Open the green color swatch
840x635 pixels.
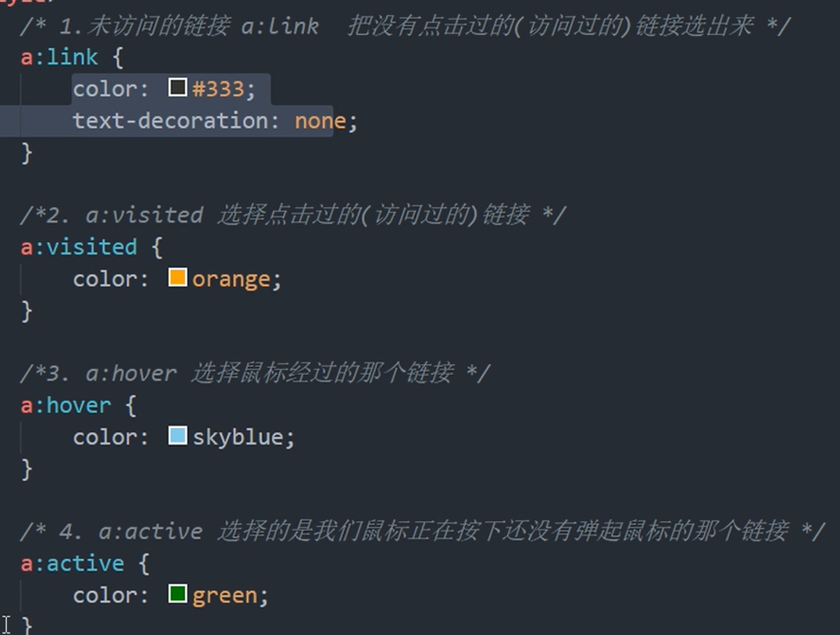[178, 594]
